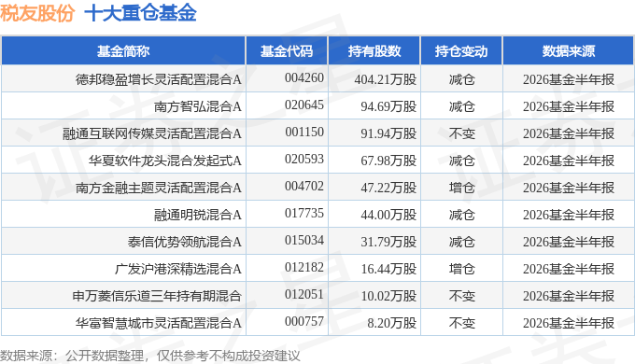This screenshot has height=364, width=635.
Task: Click fund code 000757
Action: coord(304,321)
